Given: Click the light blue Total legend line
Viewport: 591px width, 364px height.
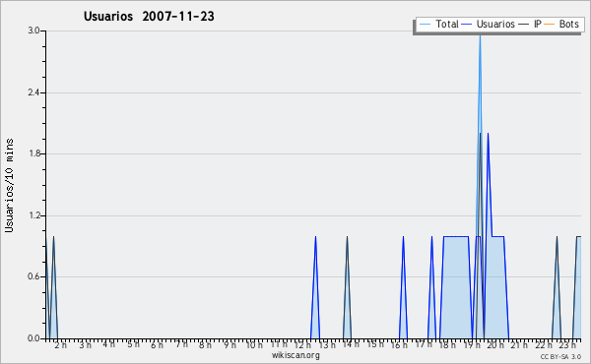Looking at the screenshot, I should 425,25.
